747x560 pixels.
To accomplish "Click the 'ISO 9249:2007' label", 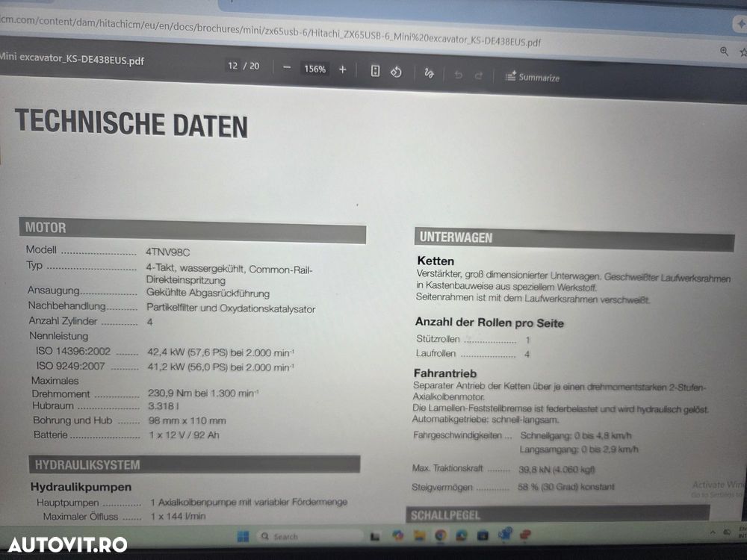I will coord(70,366).
